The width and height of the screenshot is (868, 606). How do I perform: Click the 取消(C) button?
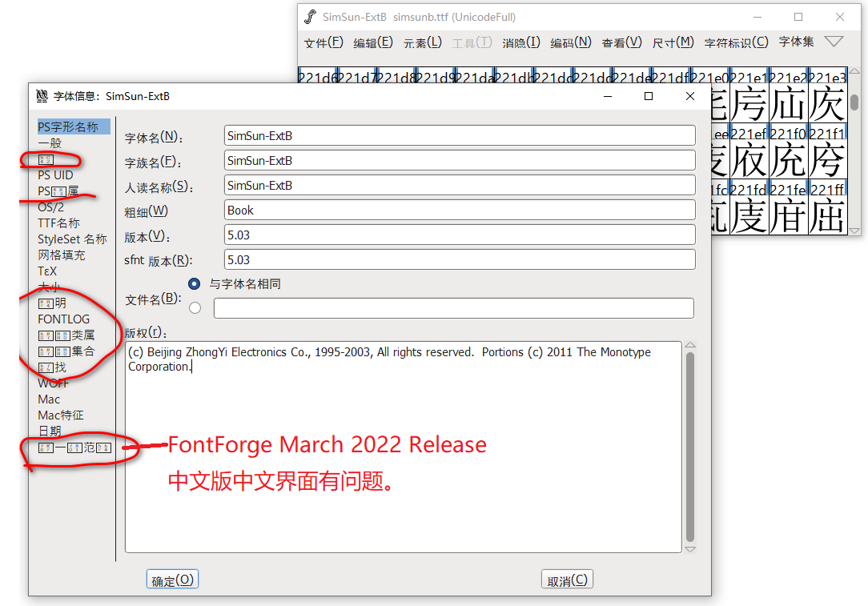(x=567, y=579)
